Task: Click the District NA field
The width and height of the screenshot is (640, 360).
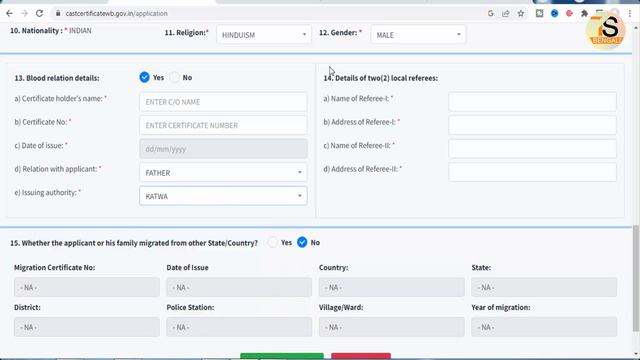Action: [x=87, y=327]
